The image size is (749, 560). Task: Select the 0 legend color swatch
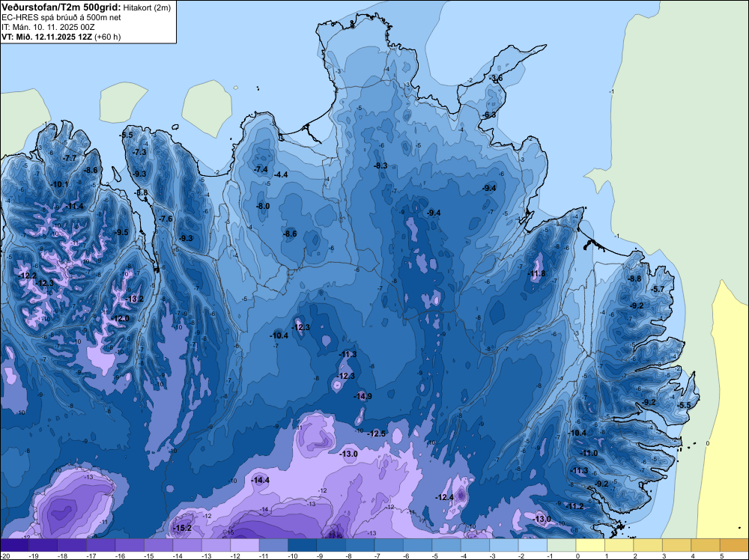(x=590, y=544)
